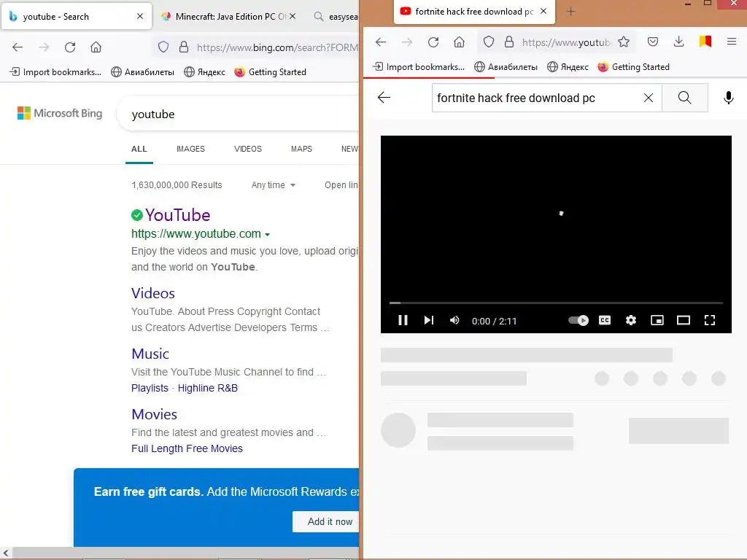Expand the Any time filter dropdown
Image resolution: width=747 pixels, height=560 pixels.
[274, 185]
